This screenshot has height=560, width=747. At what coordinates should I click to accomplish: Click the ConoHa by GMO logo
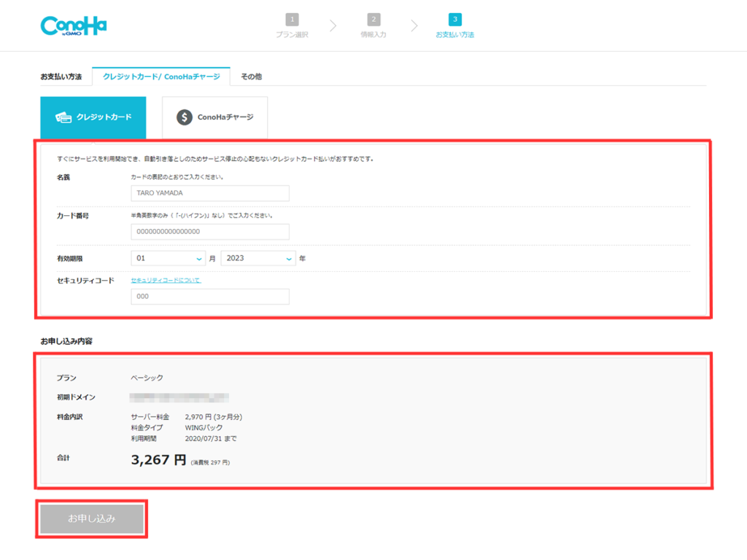tap(74, 26)
